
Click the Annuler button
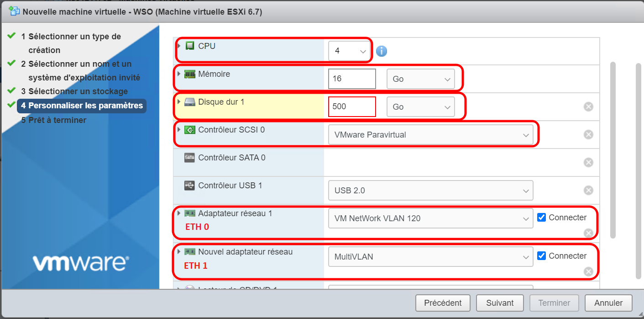tap(609, 303)
